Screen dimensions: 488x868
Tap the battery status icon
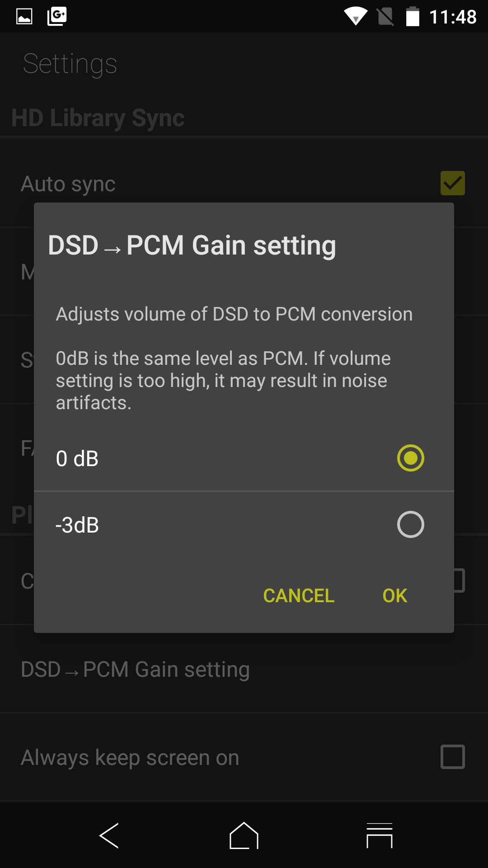pos(412,17)
